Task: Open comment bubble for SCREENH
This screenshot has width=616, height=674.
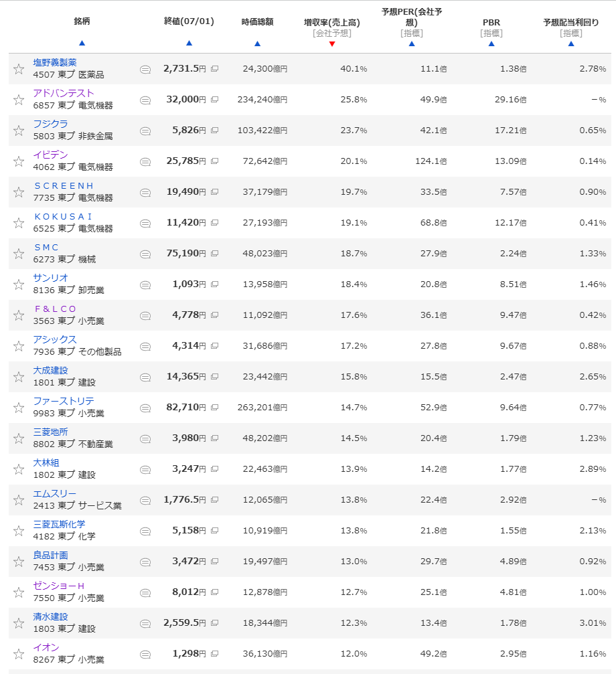Action: 145,192
